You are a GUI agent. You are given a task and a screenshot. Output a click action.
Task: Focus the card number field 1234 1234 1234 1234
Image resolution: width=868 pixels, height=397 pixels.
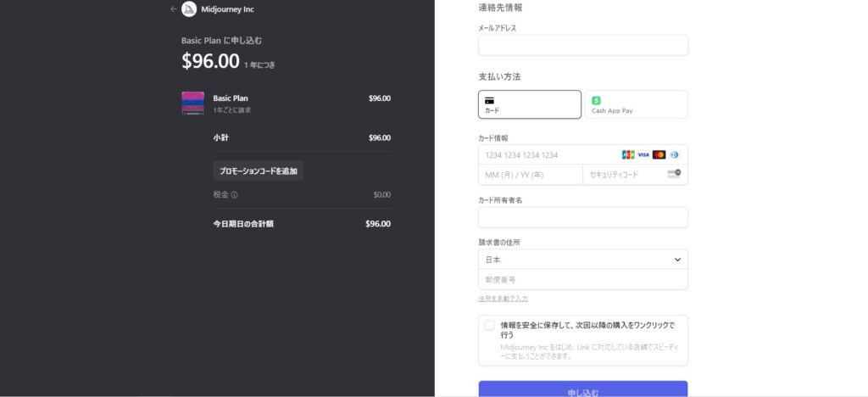pos(583,155)
